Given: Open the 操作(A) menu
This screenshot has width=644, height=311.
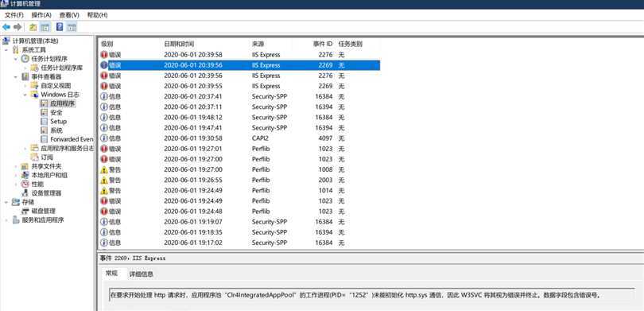Looking at the screenshot, I should (41, 15).
